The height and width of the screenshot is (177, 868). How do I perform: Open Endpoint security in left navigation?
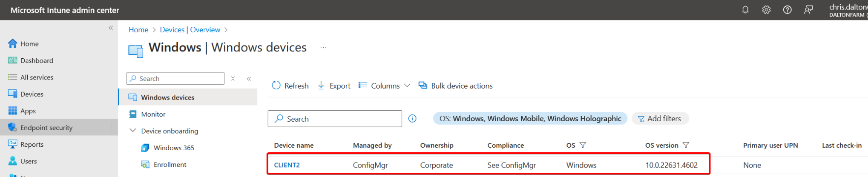[59, 128]
